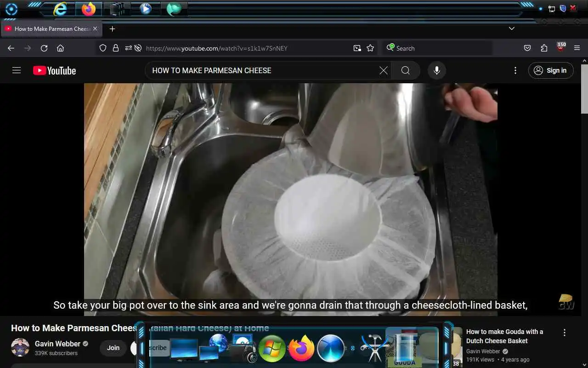Focus the Firefox Search box

437,48
